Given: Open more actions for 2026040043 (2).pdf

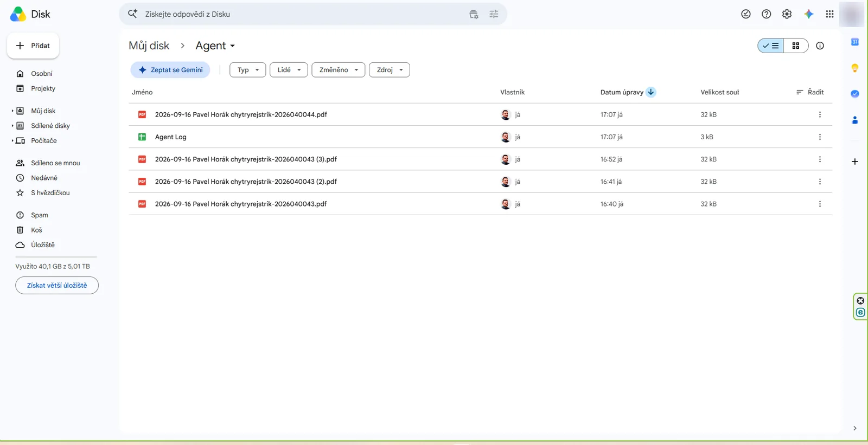Looking at the screenshot, I should pyautogui.click(x=820, y=182).
